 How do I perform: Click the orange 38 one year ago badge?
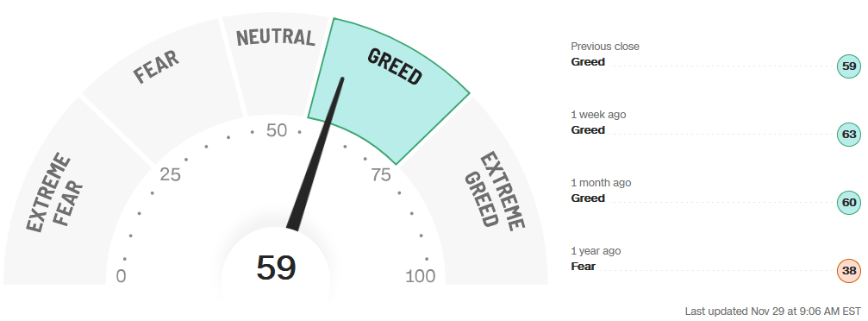[x=849, y=271]
